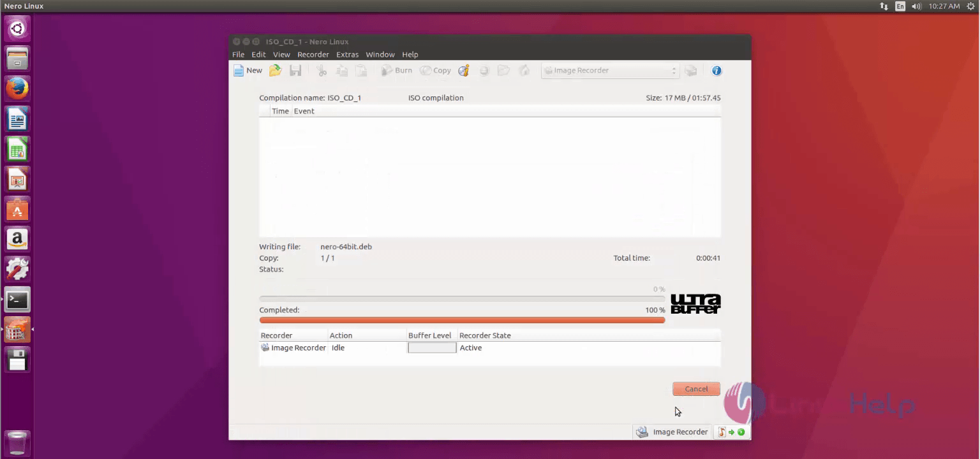Click the greyed home toolbar icon
The height and width of the screenshot is (459, 980).
tap(524, 71)
